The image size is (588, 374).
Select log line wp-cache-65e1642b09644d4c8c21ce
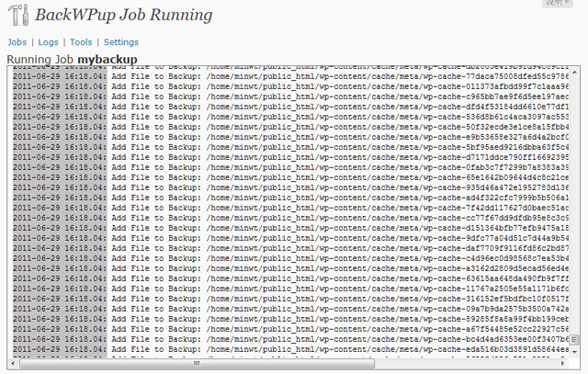(290, 177)
